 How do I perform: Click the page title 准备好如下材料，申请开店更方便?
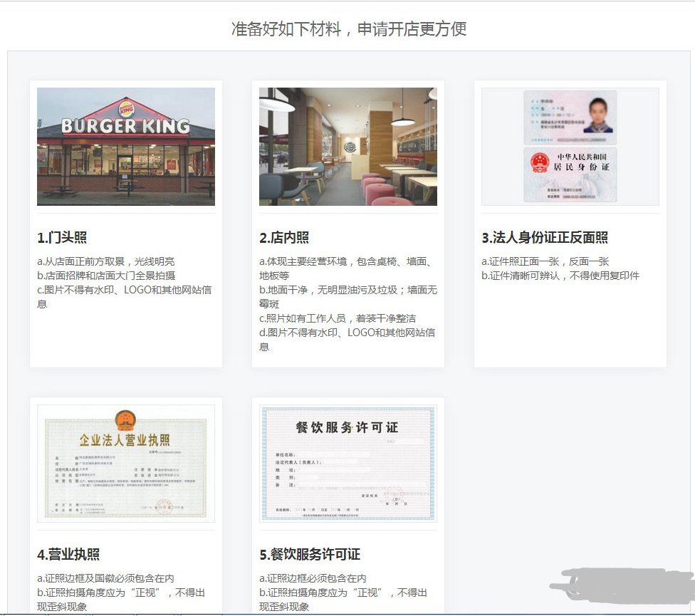[347, 29]
